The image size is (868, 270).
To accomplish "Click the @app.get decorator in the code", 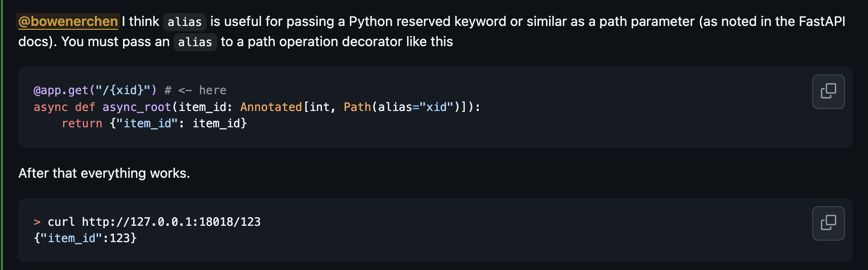I will point(61,90).
